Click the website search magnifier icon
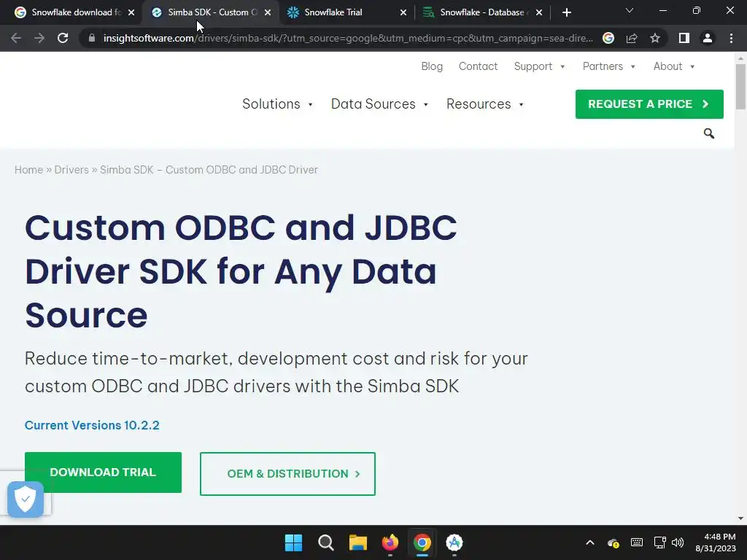The width and height of the screenshot is (747, 560). 709,134
